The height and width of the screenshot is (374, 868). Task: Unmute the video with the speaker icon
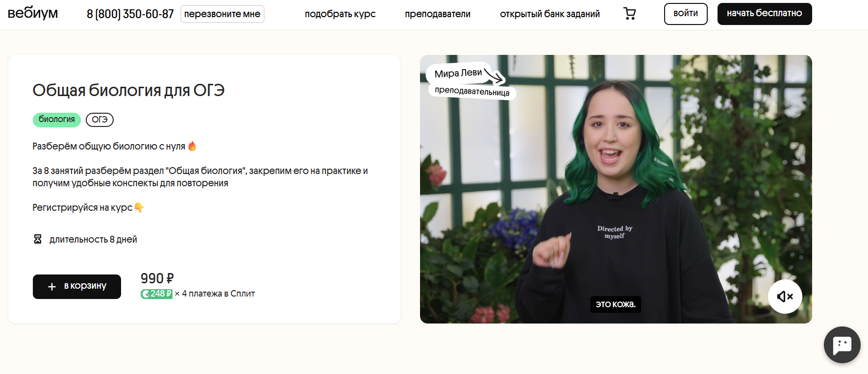point(785,296)
